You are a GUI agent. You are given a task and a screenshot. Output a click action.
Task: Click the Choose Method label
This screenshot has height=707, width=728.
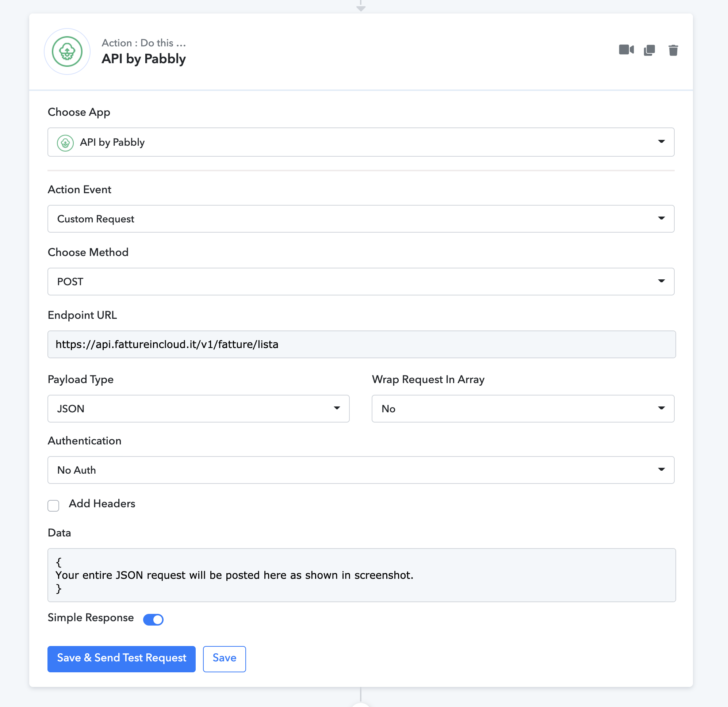88,252
